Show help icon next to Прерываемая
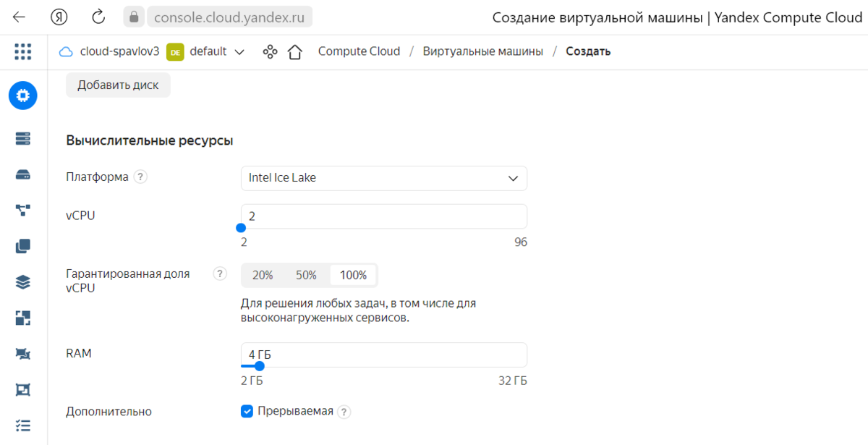The image size is (868, 445). (344, 412)
